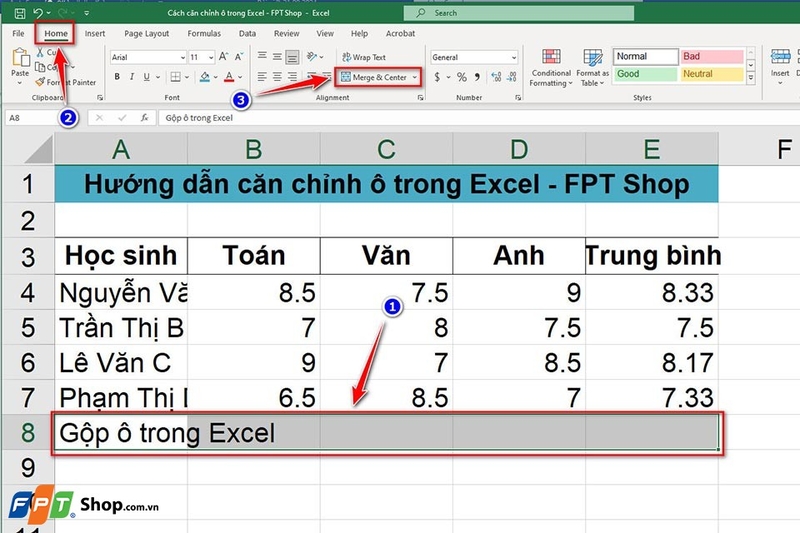Open the Format as Table menu
Image resolution: width=800 pixels, height=533 pixels.
point(592,68)
